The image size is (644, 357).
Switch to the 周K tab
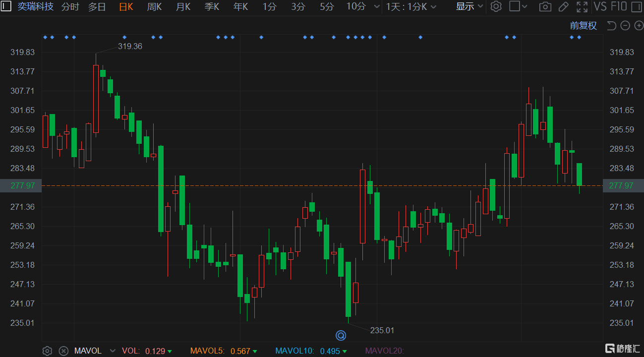point(154,6)
